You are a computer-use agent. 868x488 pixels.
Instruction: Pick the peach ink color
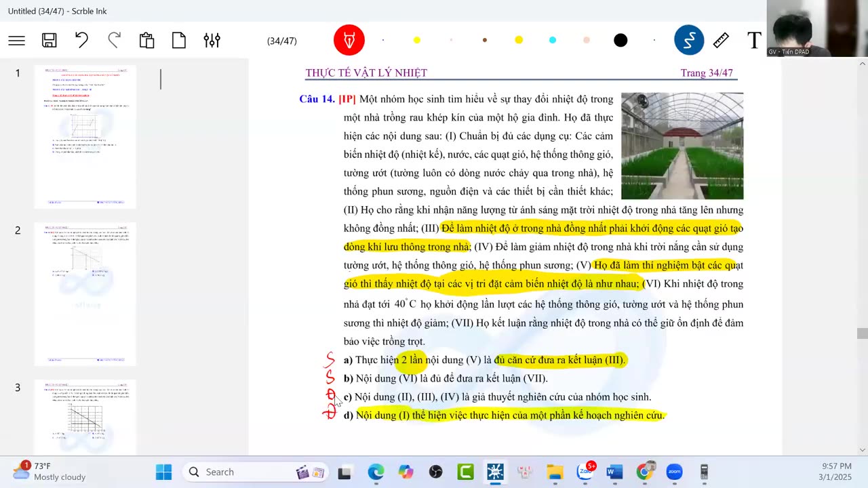[x=587, y=41]
